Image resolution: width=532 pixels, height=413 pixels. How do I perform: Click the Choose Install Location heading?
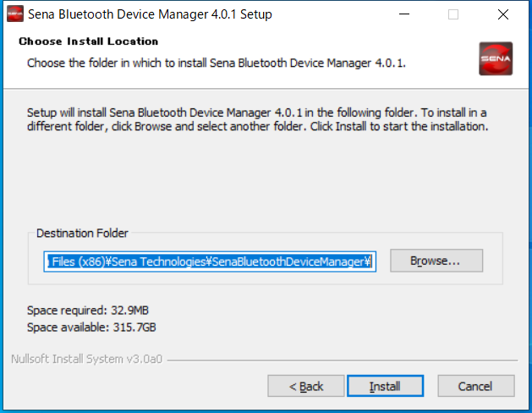click(x=88, y=41)
